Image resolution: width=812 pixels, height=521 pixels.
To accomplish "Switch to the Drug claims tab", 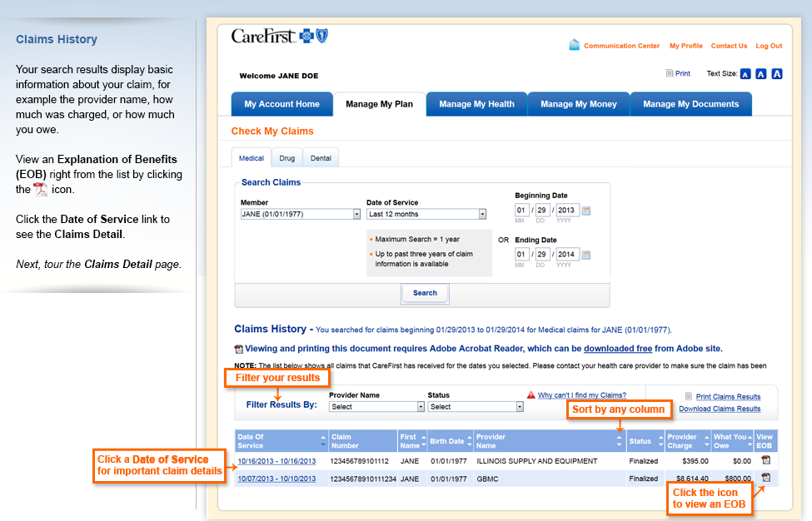I will pyautogui.click(x=286, y=158).
